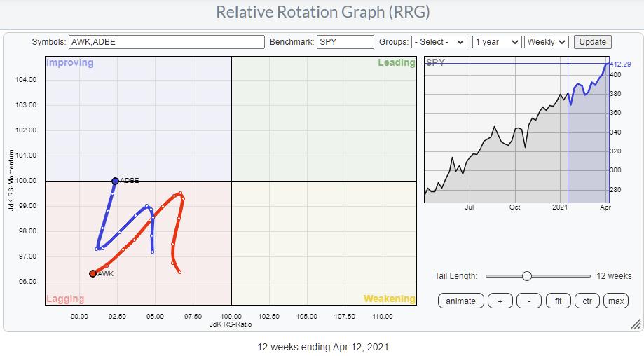The image size is (644, 356).
Task: Click the Benchmark SPY input field
Action: pyautogui.click(x=345, y=42)
